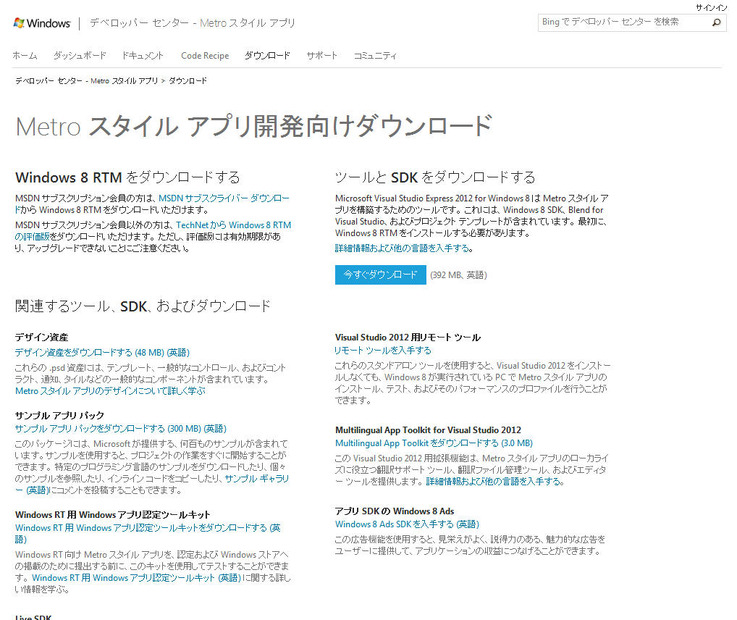Open the サンプル ギャラリー (英語) link

(152, 484)
